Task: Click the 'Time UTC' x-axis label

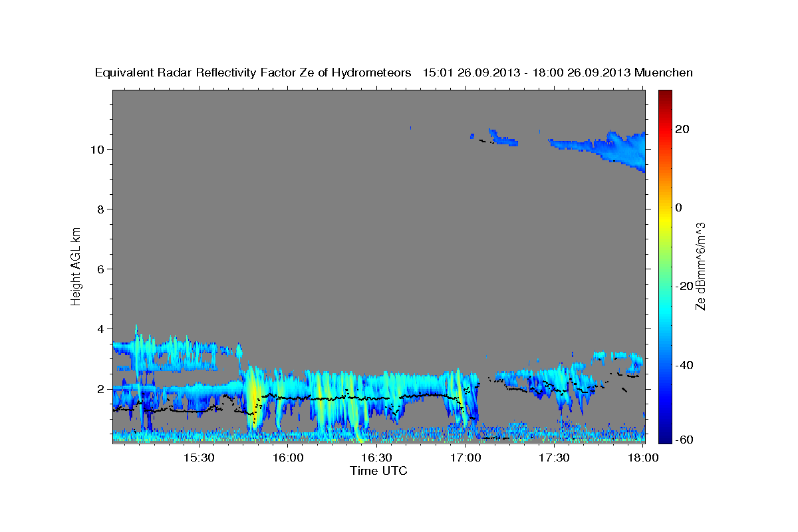Action: click(x=378, y=471)
